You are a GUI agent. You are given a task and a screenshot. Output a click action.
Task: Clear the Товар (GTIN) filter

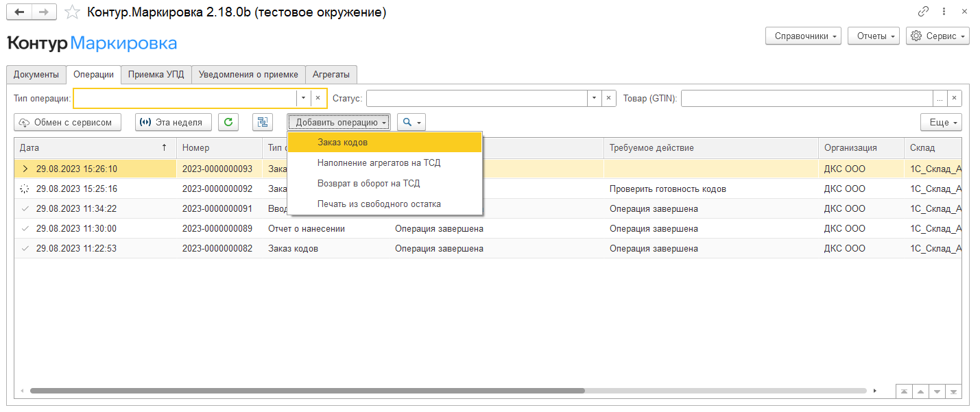954,98
